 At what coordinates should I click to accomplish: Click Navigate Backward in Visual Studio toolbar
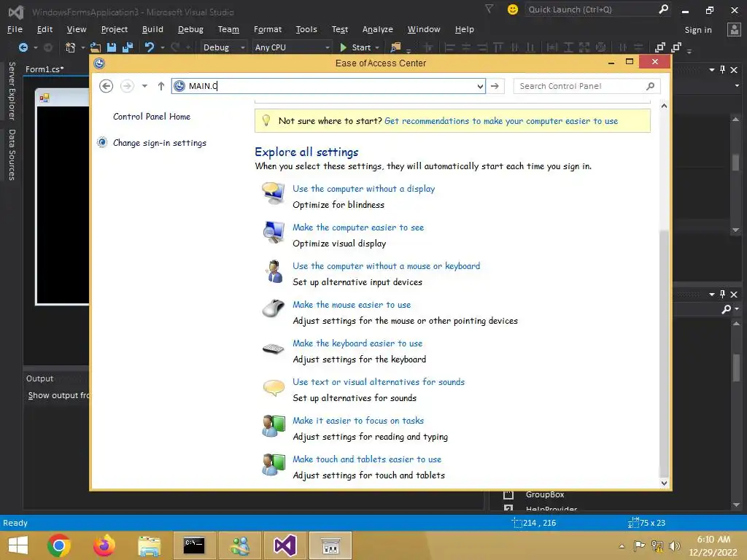pyautogui.click(x=23, y=47)
